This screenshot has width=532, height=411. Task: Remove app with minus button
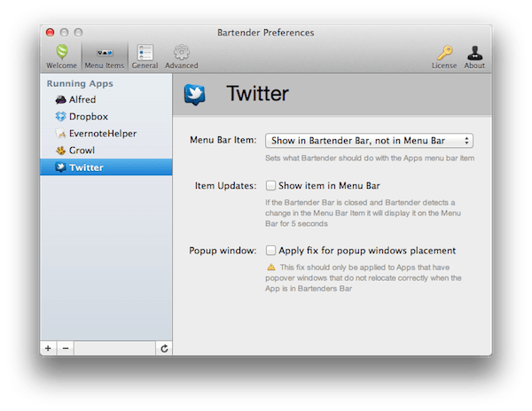click(66, 348)
